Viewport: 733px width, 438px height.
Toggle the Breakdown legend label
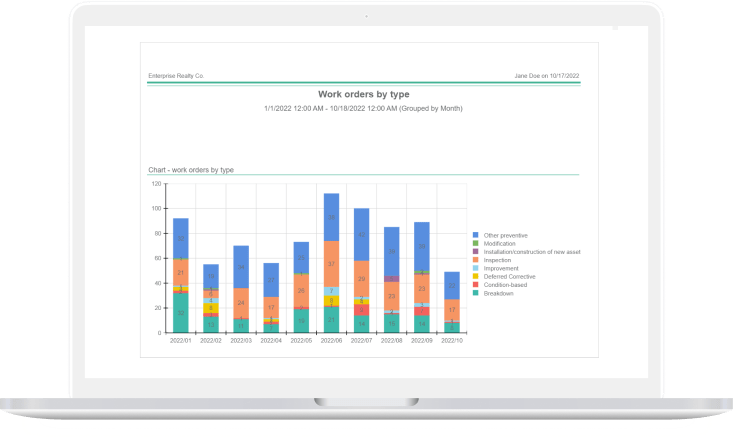coord(498,291)
